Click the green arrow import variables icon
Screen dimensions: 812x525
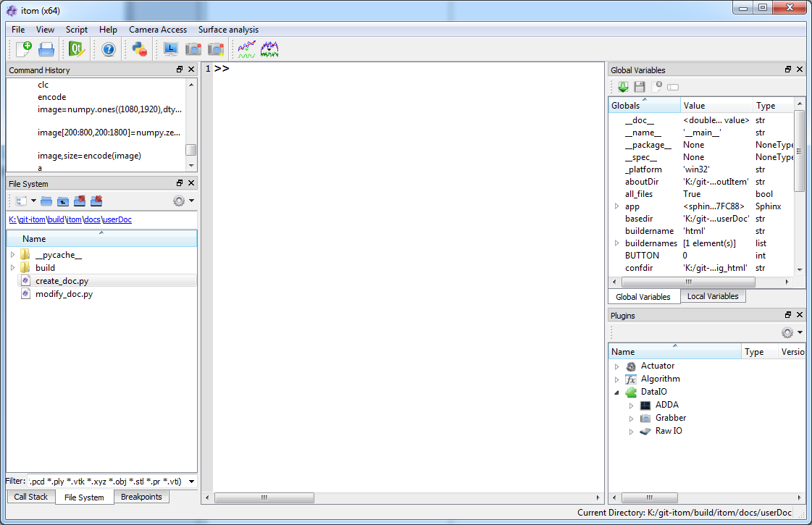tap(623, 87)
